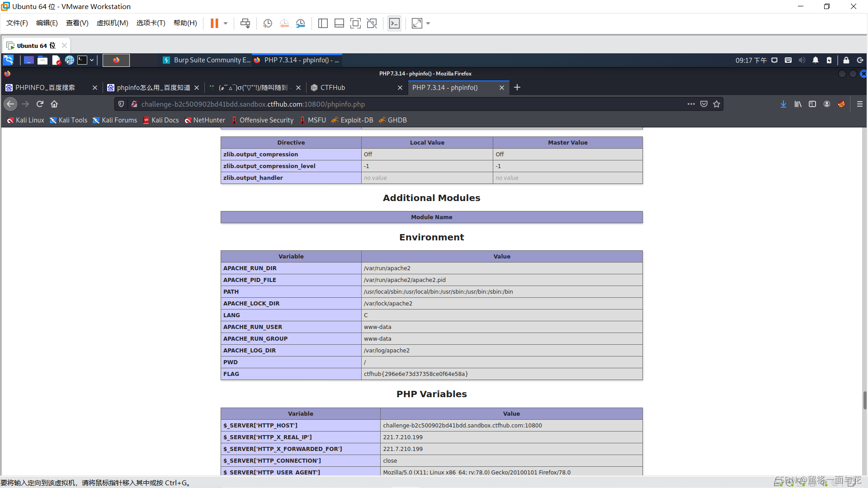The height and width of the screenshot is (488, 868).
Task: Click the system volume icon
Action: tap(802, 60)
